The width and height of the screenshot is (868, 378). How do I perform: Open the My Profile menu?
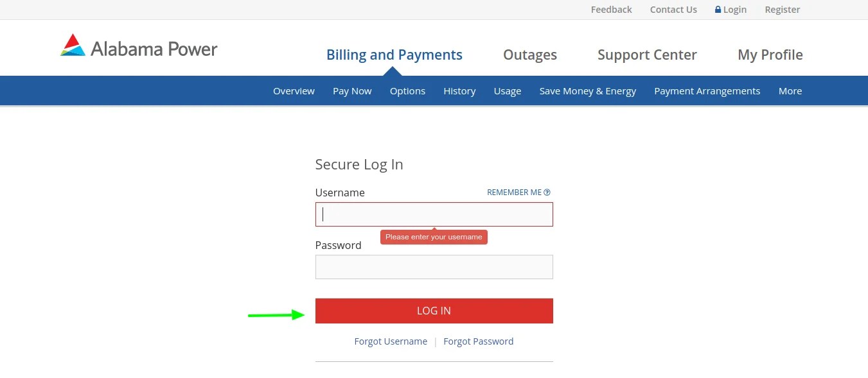770,55
